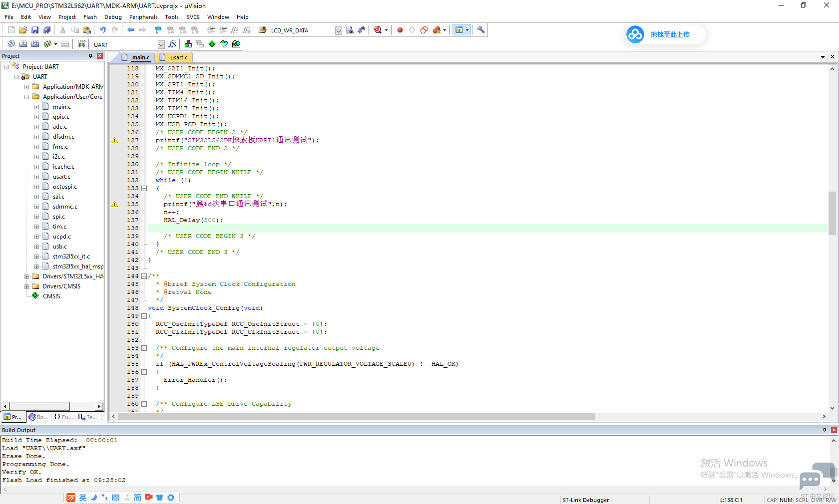Open the editor window list dropdown arrow
Screen dimensions: 839x504
tap(823, 57)
